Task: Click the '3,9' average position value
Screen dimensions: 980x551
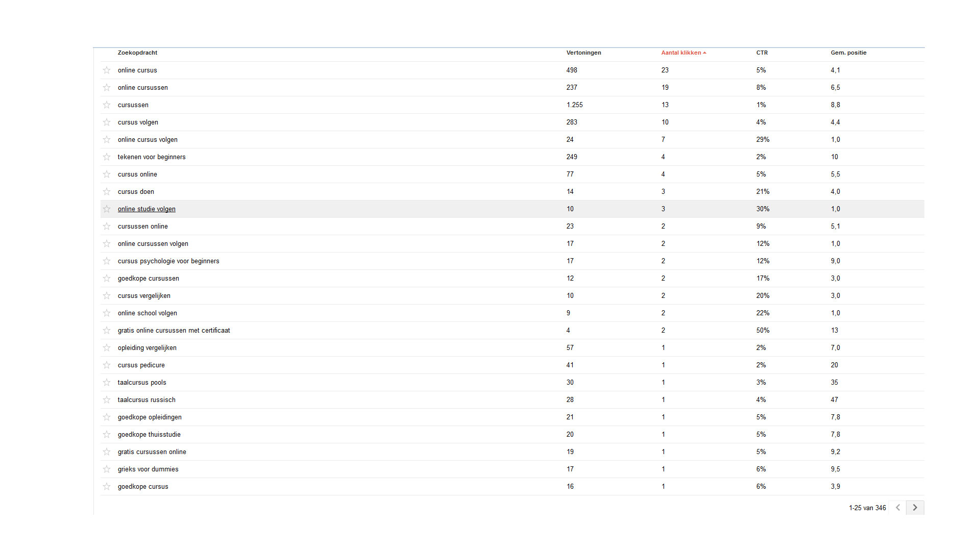Action: 835,487
